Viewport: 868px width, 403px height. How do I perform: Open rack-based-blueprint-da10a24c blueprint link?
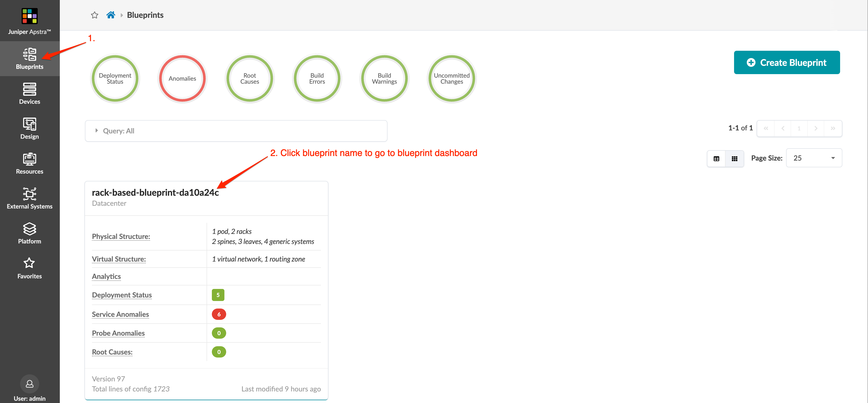point(155,192)
